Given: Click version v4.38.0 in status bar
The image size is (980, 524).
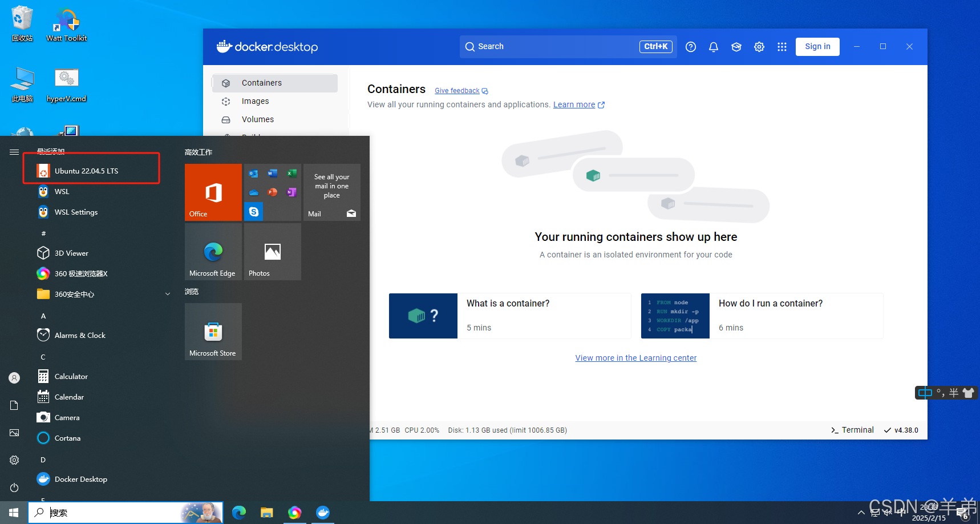Looking at the screenshot, I should tap(901, 430).
